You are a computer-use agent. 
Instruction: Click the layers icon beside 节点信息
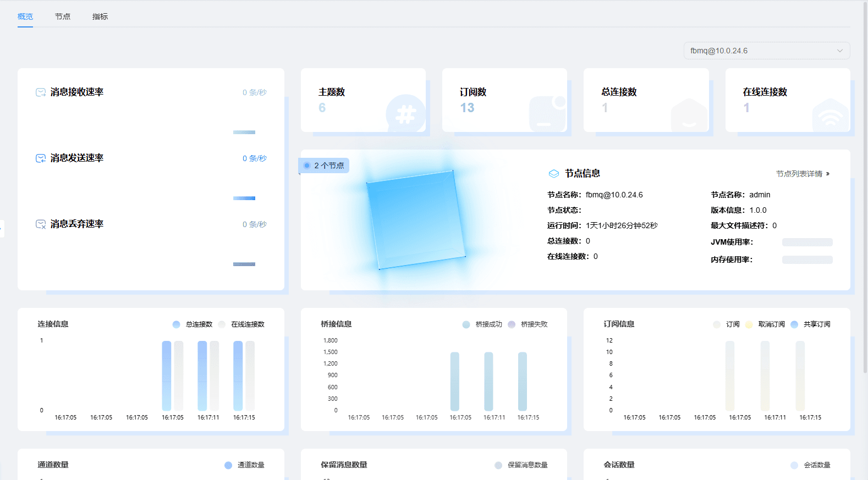click(x=554, y=174)
